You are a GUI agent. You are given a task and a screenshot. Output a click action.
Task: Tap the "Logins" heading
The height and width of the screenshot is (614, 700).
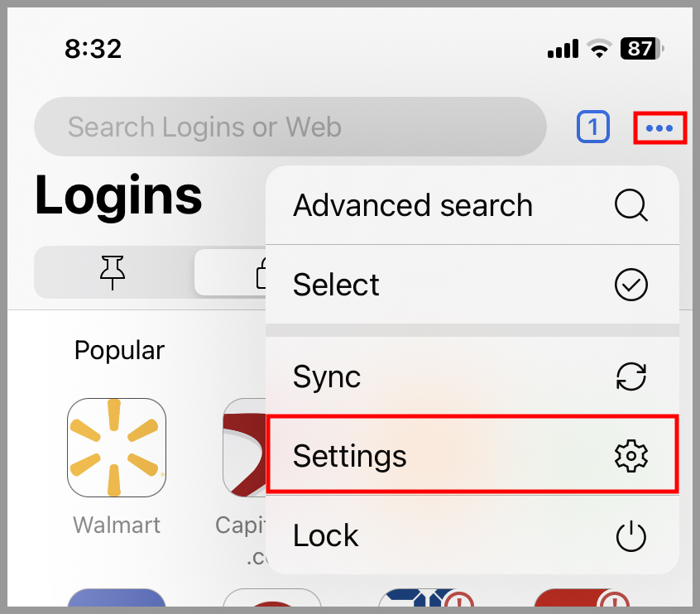coord(117,196)
